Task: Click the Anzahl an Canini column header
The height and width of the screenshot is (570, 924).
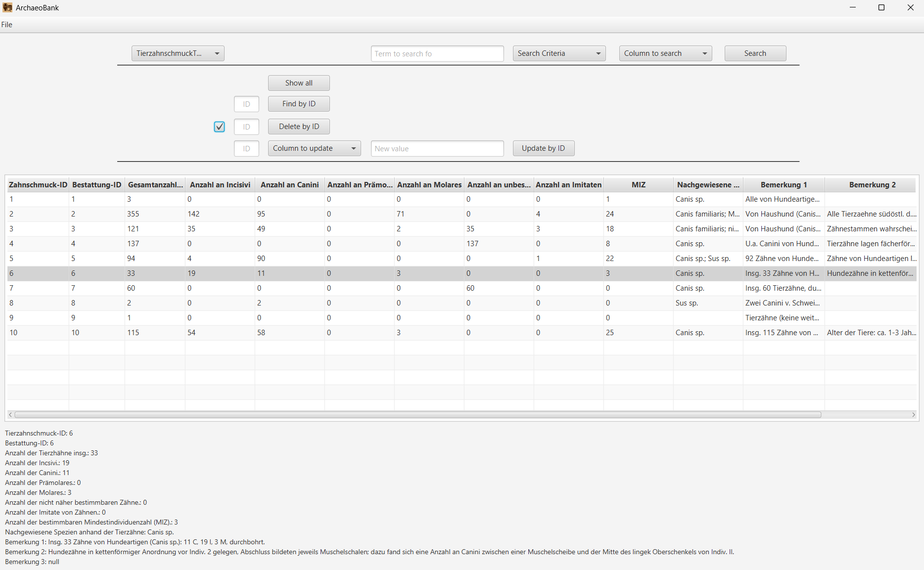Action: pos(289,185)
